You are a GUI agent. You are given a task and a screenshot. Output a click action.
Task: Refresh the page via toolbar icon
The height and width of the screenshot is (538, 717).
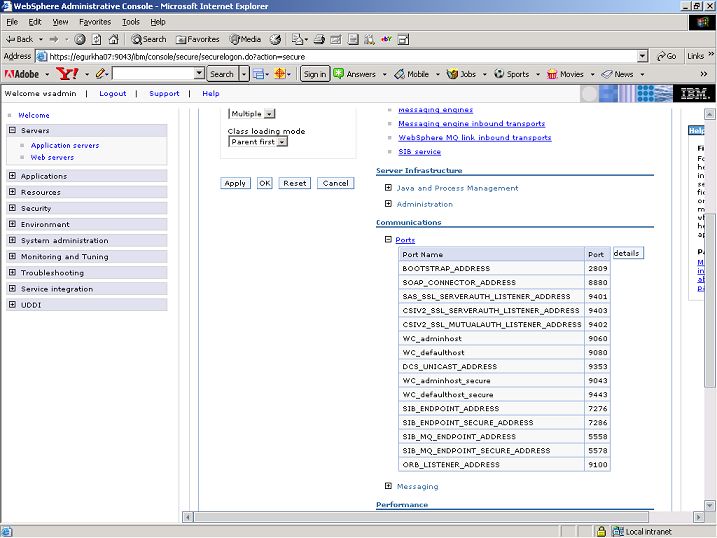(x=96, y=39)
